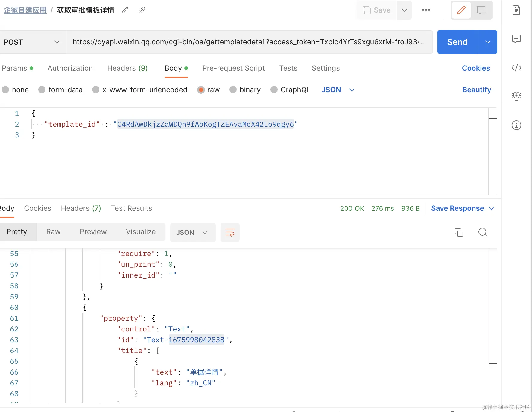Search the response with magnifier icon

483,232
